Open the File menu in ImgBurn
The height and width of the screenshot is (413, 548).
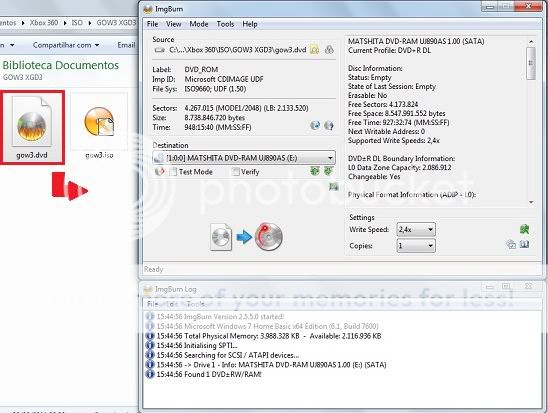(x=152, y=24)
